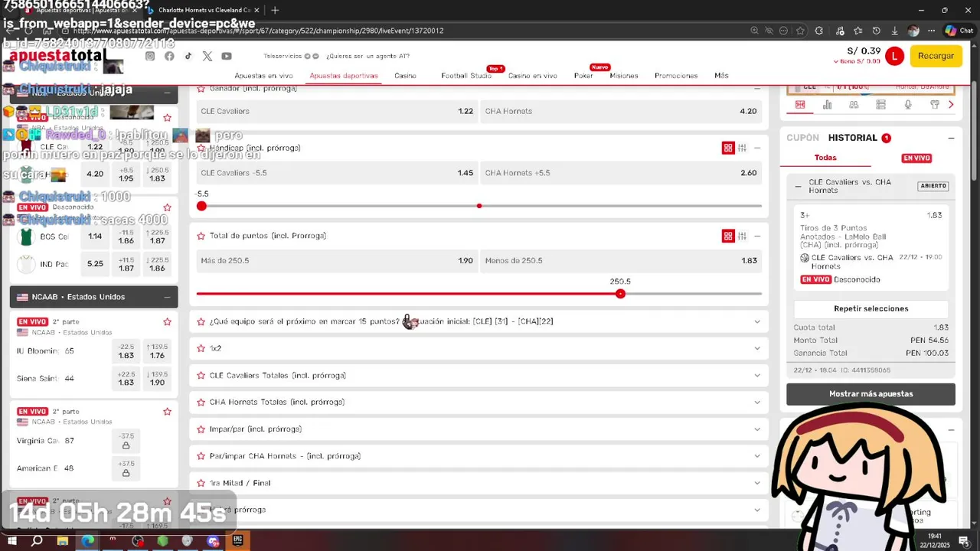Click the Hándicap -5.5 slider handle
This screenshot has width=980, height=551.
201,206
